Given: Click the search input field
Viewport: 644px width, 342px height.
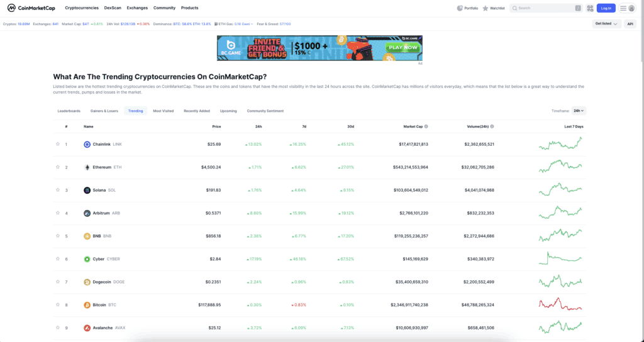Looking at the screenshot, I should 547,8.
